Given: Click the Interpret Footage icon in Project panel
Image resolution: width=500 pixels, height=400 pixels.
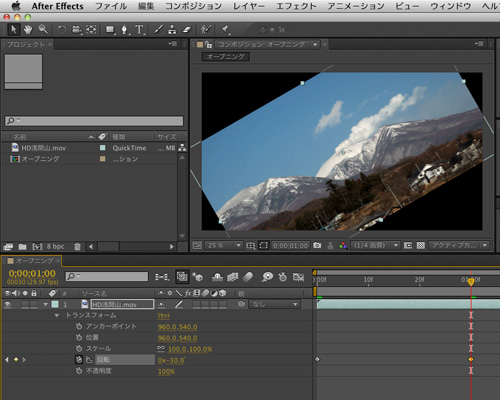Looking at the screenshot, I should (8, 247).
